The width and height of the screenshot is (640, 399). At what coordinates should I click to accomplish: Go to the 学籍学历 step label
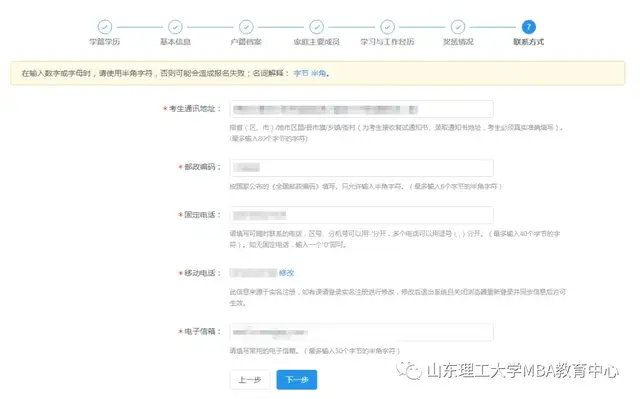[x=105, y=42]
